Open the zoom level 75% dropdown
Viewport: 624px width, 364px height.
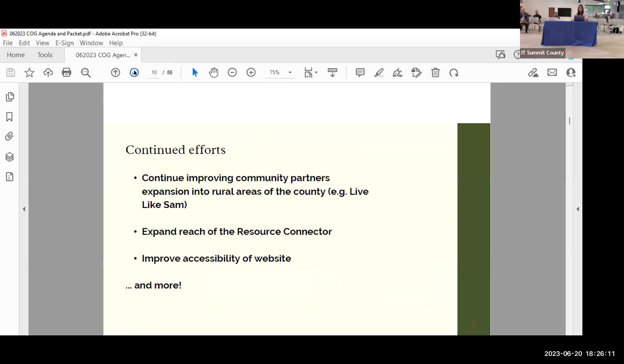290,72
